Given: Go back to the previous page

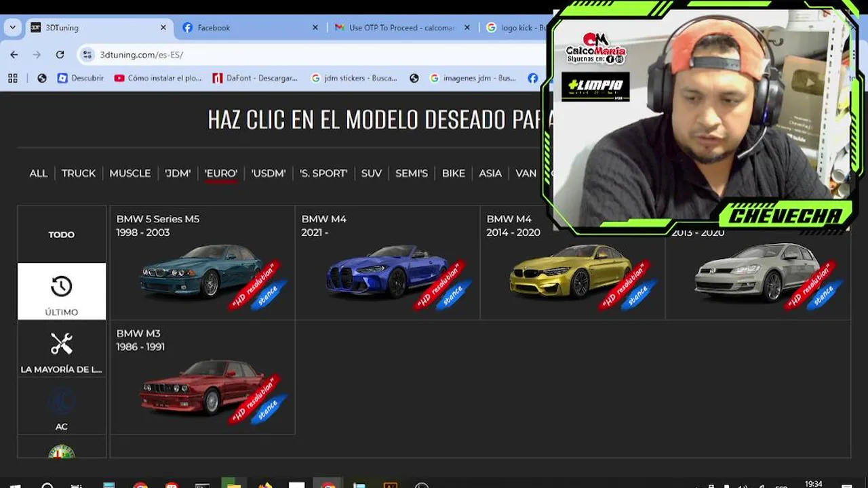Looking at the screenshot, I should pyautogui.click(x=14, y=55).
